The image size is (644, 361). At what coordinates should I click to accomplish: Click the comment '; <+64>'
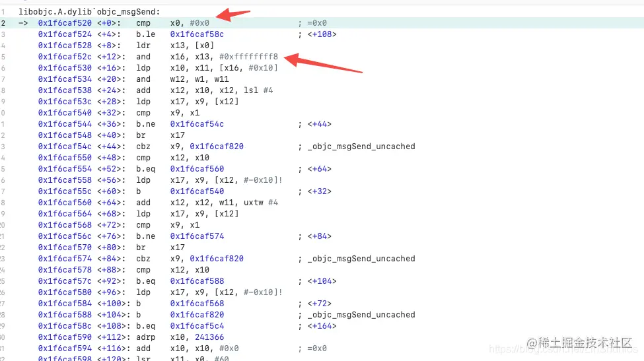click(314, 168)
